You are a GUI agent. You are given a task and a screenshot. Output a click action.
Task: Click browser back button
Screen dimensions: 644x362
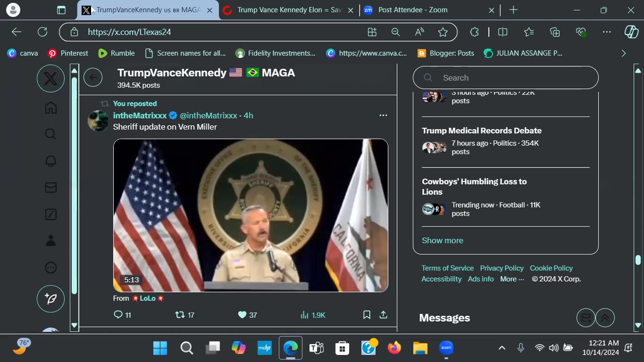(17, 32)
